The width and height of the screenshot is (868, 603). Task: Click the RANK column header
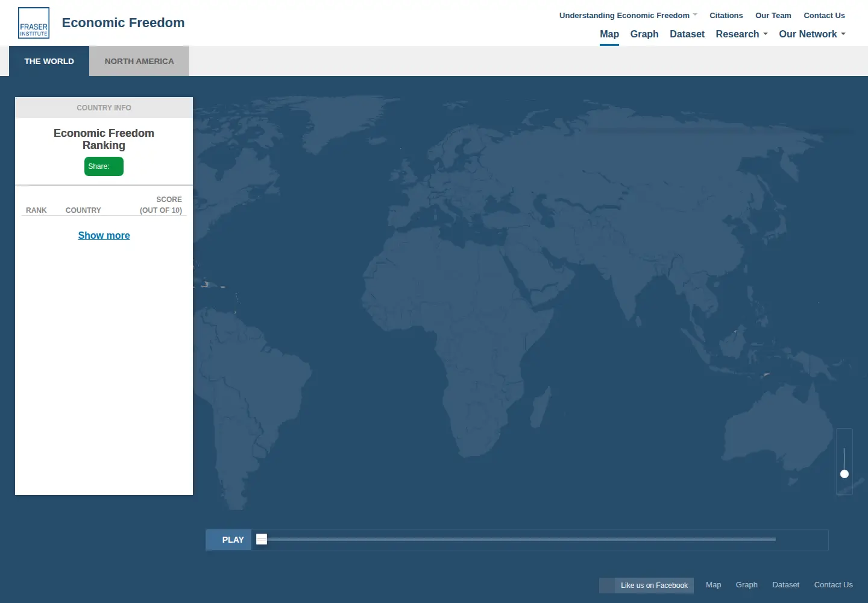(36, 210)
